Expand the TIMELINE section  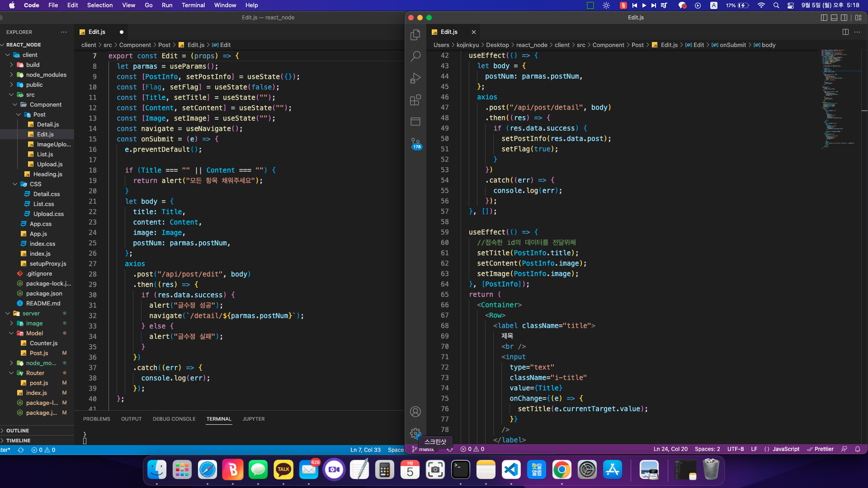point(18,441)
